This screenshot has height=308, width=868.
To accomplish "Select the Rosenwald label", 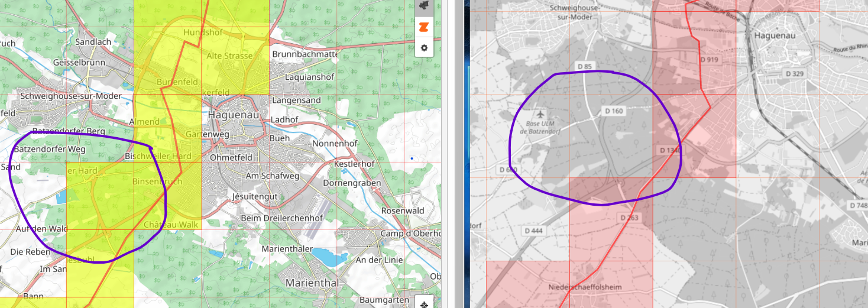I will pos(403,210).
